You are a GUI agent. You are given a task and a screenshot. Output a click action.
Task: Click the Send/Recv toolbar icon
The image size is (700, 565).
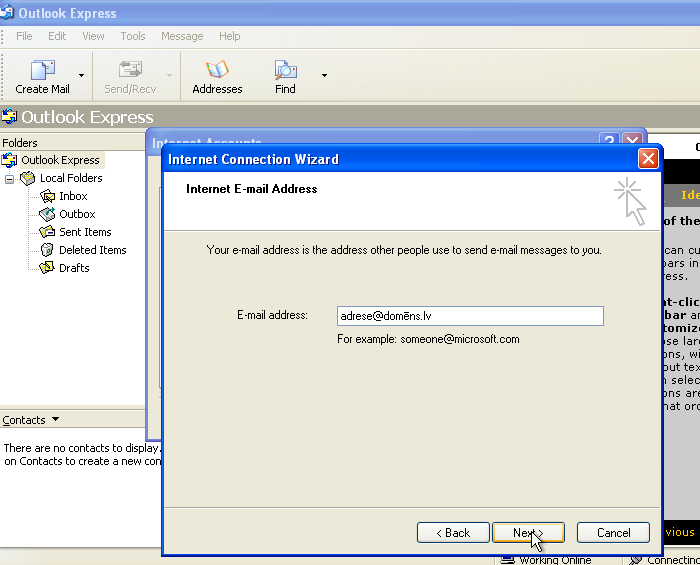tap(130, 70)
